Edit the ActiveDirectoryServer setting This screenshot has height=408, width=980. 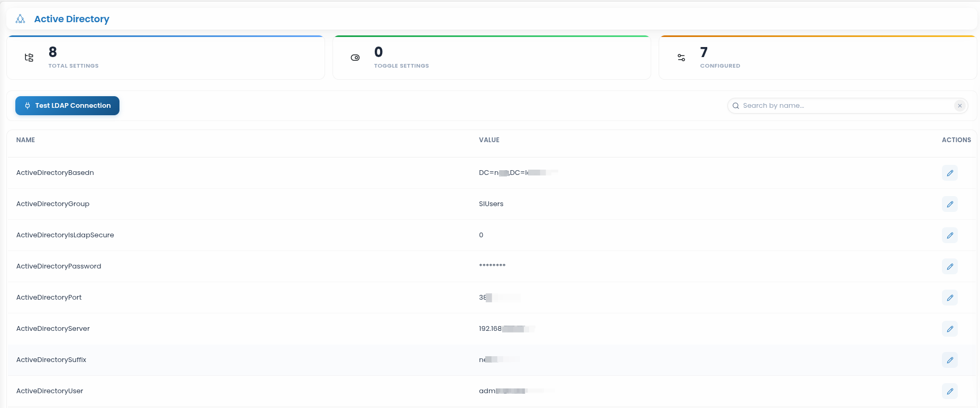pos(949,329)
